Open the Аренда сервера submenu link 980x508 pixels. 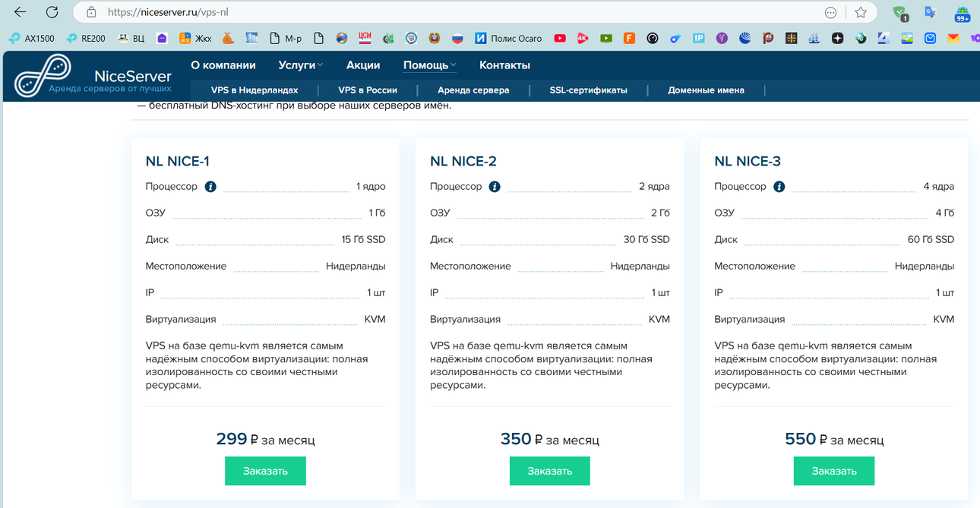[x=473, y=90]
